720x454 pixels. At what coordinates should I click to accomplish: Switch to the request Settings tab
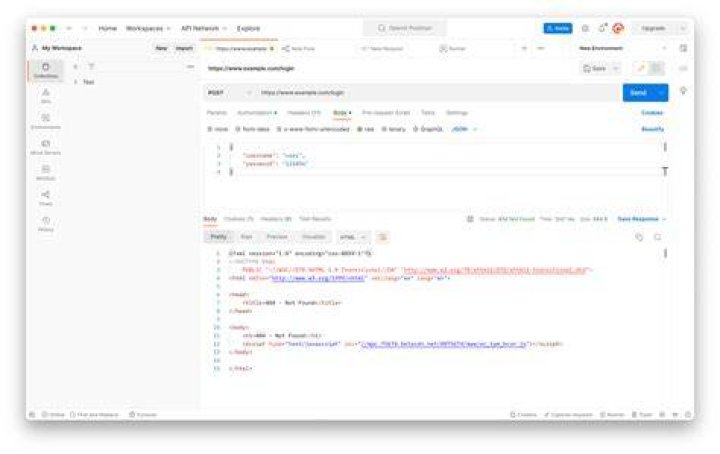456,113
